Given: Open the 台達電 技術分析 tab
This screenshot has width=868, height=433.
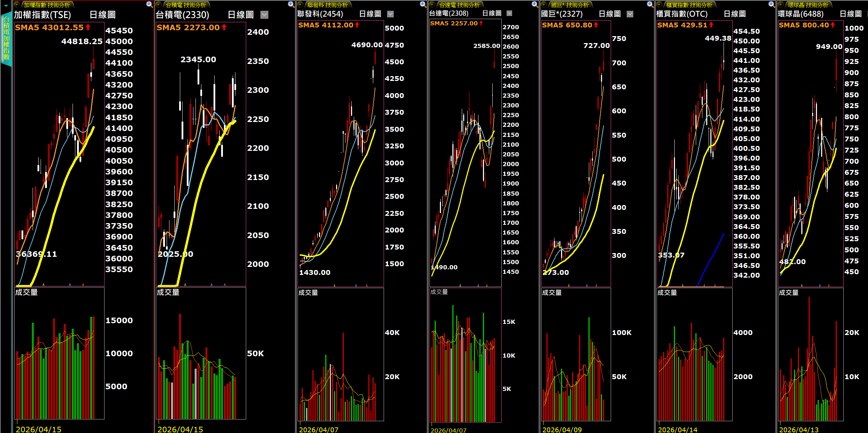Looking at the screenshot, I should coord(460,5).
